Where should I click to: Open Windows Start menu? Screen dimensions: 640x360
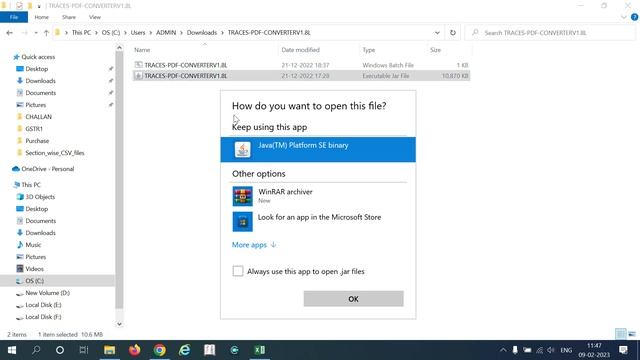[x=11, y=350]
